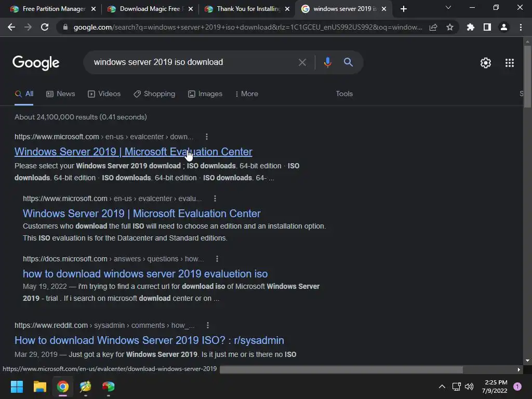
Task: Go back to the previous page
Action: (x=11, y=27)
